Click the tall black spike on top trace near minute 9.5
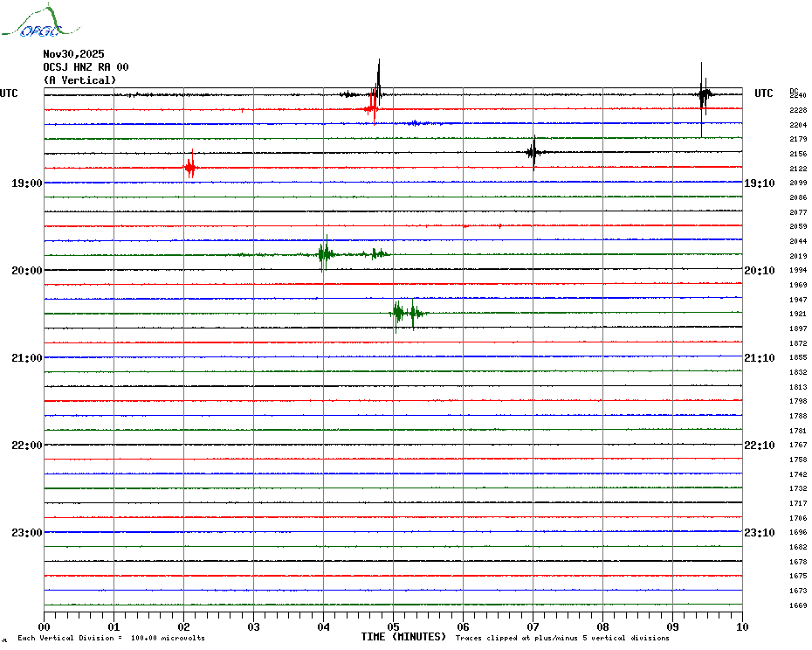Image resolution: width=812 pixels, height=650 pixels. (x=703, y=93)
